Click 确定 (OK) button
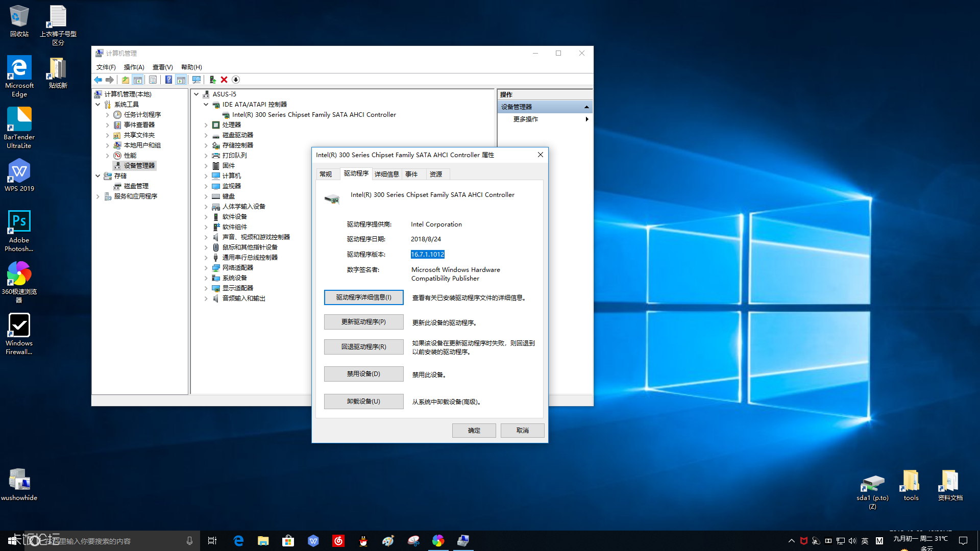Screen dimensions: 980x551 tap(474, 431)
